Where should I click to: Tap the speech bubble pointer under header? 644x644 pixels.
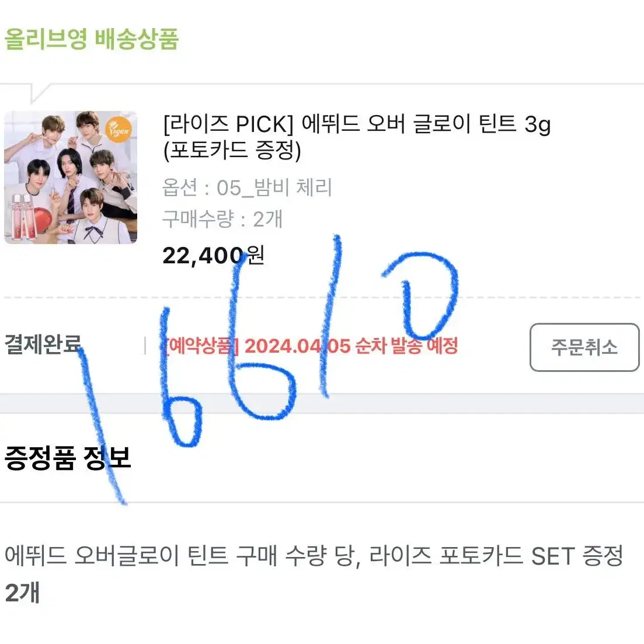click(x=40, y=93)
